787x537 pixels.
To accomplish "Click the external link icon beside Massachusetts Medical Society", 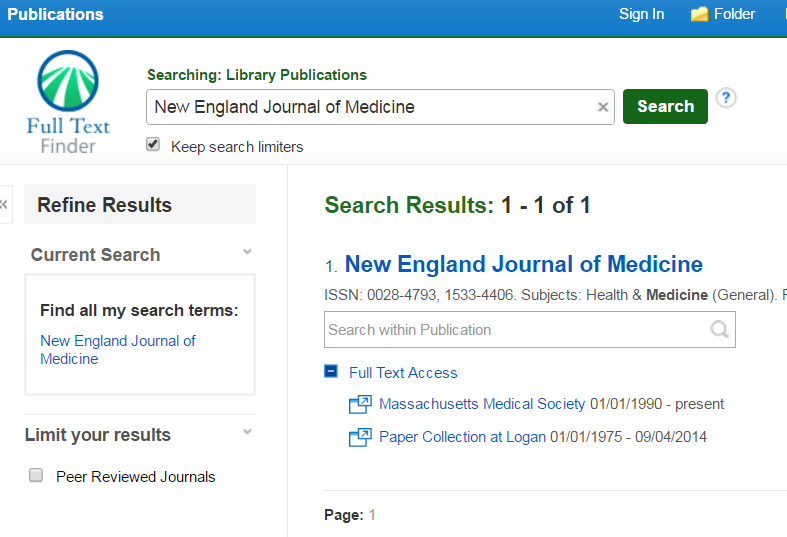I will [360, 404].
